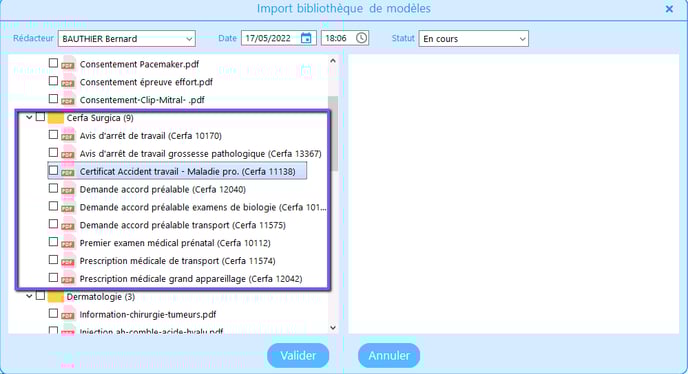This screenshot has width=688, height=374.
Task: Check Premier examen médical prénatal box
Action: pos(53,241)
